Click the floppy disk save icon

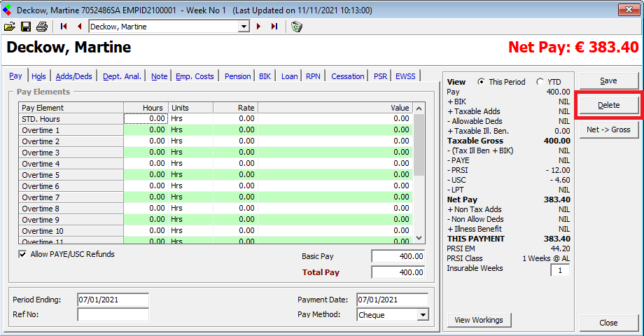point(26,27)
